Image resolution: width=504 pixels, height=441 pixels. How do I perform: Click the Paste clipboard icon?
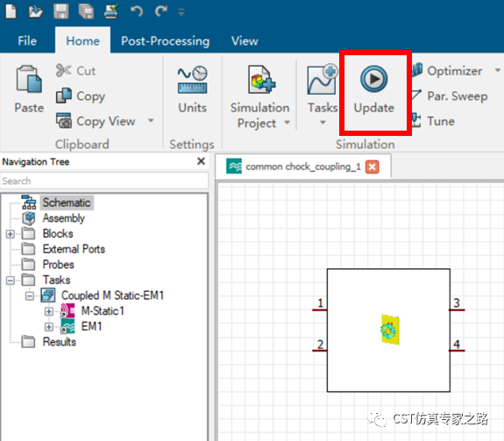tap(29, 79)
